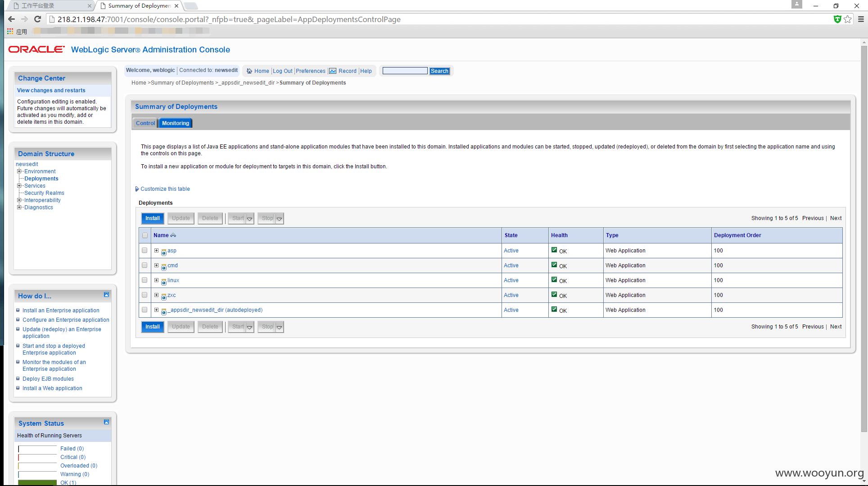Click the green shield extension icon
Image resolution: width=868 pixels, height=486 pixels.
coord(837,19)
